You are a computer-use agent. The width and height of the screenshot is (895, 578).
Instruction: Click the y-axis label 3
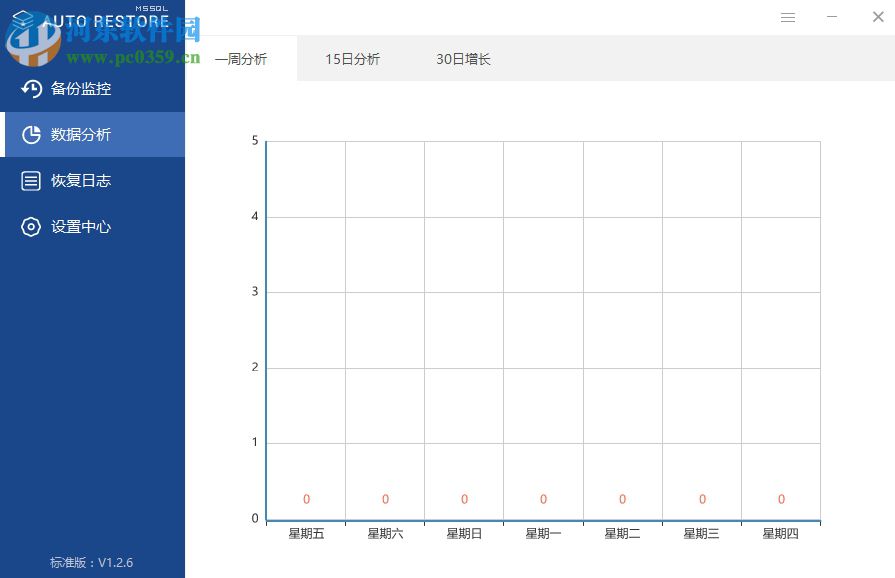[x=255, y=292]
